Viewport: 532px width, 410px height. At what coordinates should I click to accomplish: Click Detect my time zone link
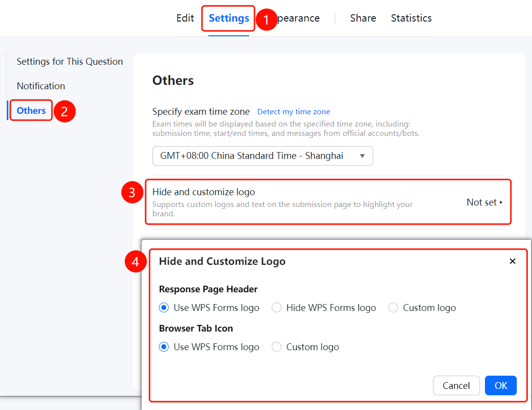(294, 112)
